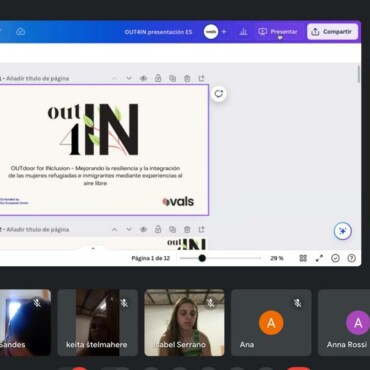The height and width of the screenshot is (370, 370).
Task: Open the comment bubble beside slide 1
Action: (x=219, y=94)
